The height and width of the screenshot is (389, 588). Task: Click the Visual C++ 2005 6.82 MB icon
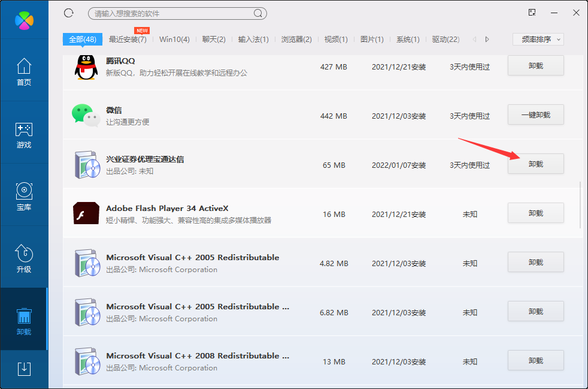pos(87,312)
